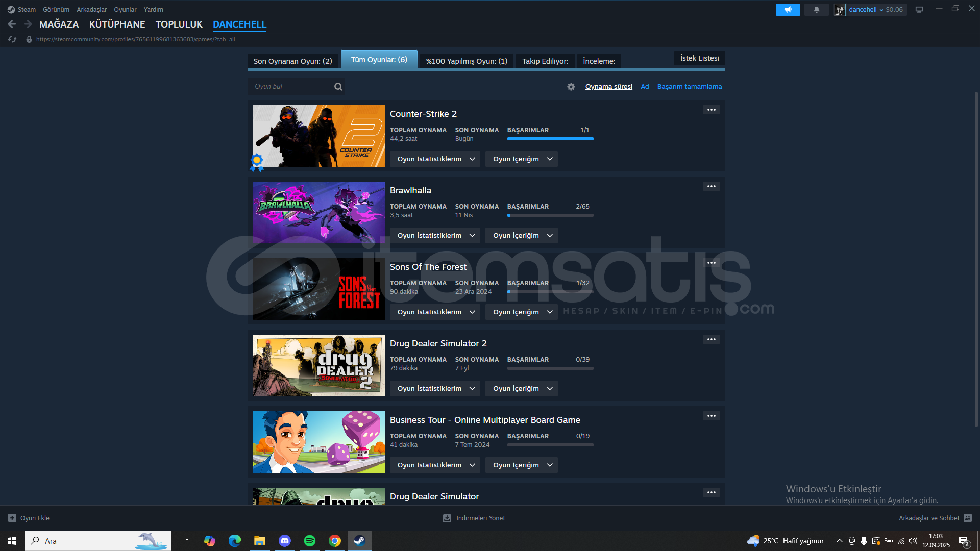Expand Brawlhalla Oyun İstatistiklerim dropdown

point(435,236)
